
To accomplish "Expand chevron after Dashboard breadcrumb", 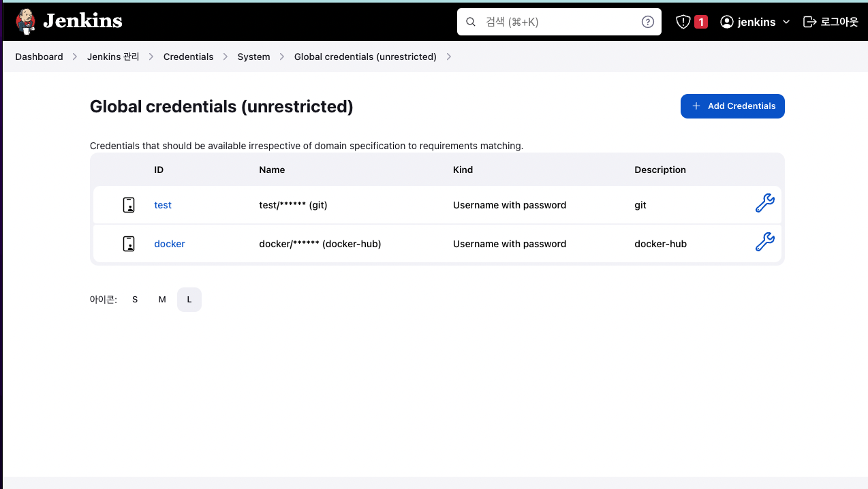I will pyautogui.click(x=75, y=57).
